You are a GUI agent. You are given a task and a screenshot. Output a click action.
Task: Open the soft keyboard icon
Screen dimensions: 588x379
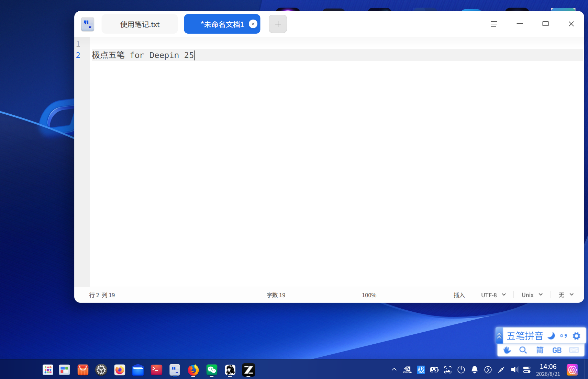click(x=574, y=350)
